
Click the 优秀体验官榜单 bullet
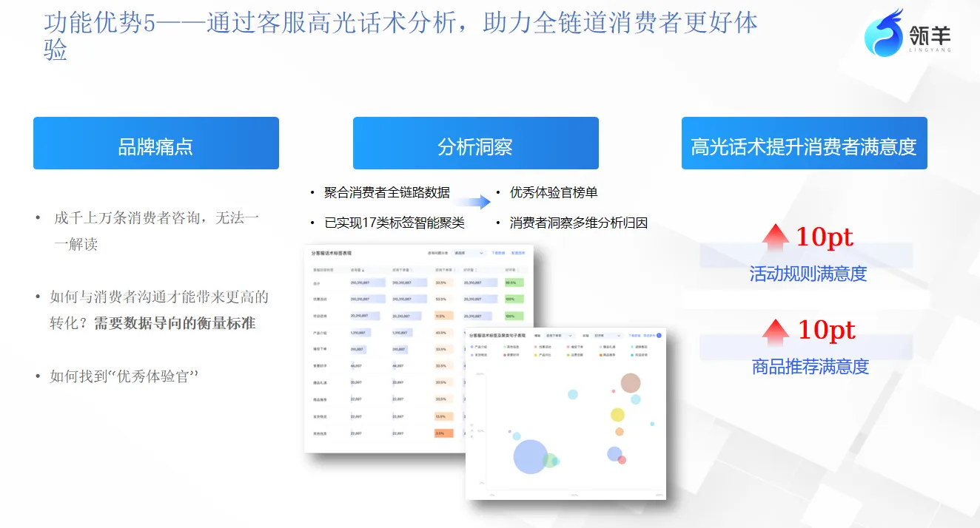tap(554, 192)
